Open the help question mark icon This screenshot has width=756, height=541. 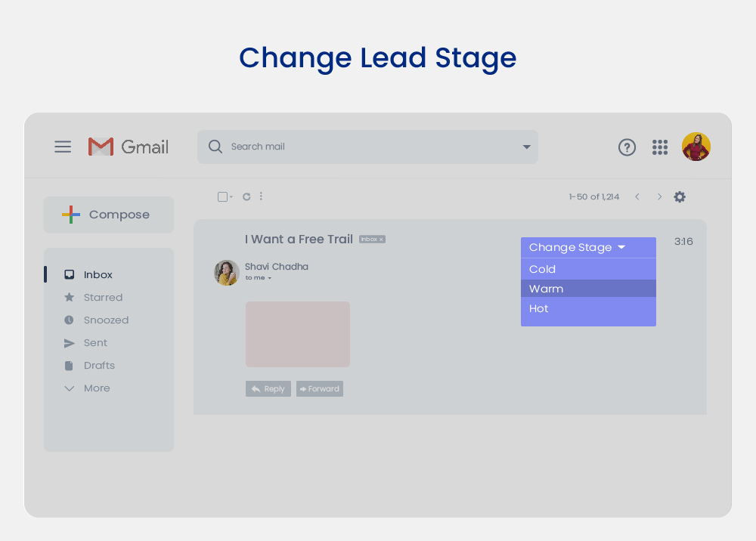click(x=627, y=147)
